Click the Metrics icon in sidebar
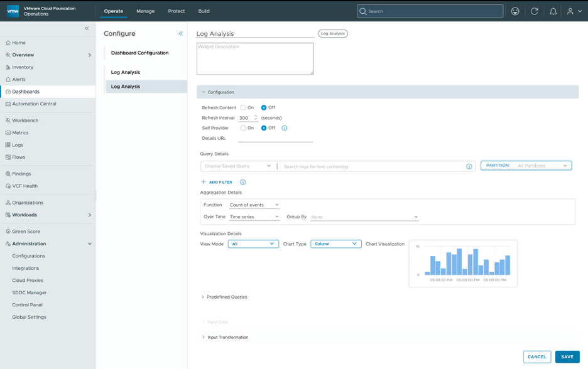The image size is (588, 369). pos(8,132)
